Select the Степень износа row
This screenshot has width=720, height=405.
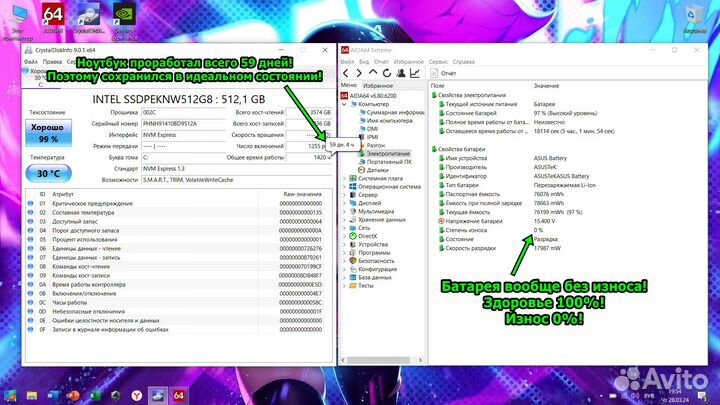point(568,230)
